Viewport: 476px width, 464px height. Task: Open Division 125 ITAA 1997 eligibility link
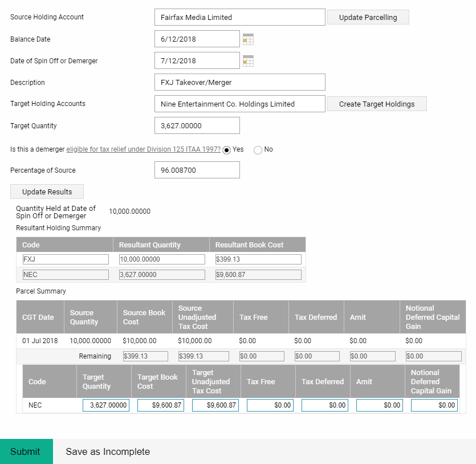[x=144, y=149]
